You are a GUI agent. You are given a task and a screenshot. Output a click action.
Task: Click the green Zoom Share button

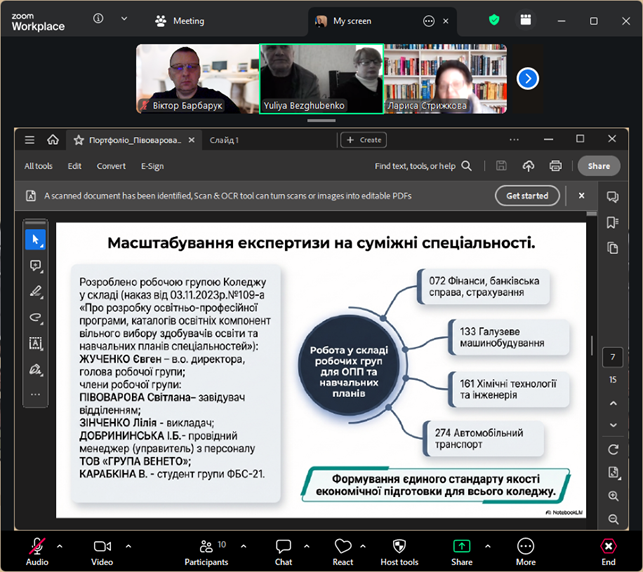coord(462,552)
